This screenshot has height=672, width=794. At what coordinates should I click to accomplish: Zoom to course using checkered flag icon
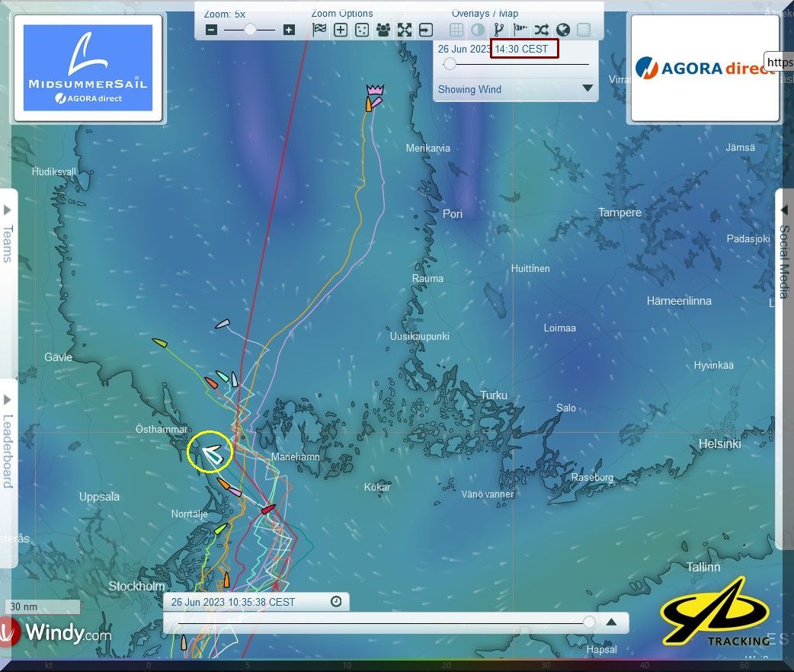[319, 30]
